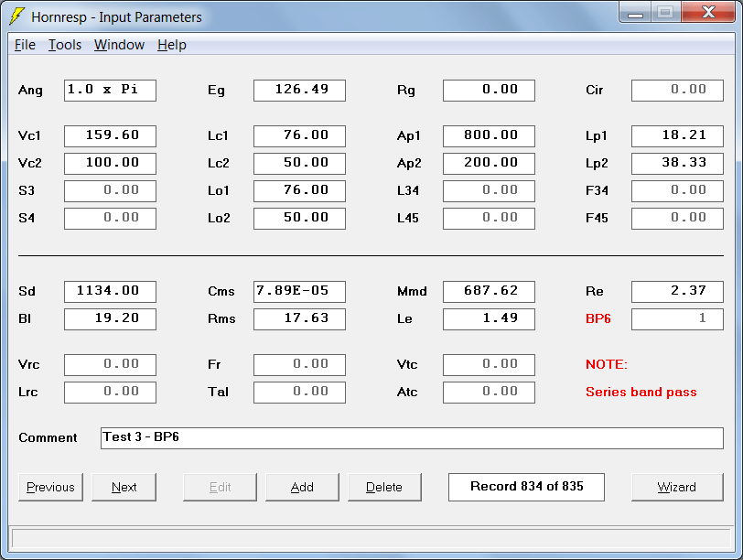Open the Tools menu
This screenshot has height=560, width=743.
pos(65,45)
